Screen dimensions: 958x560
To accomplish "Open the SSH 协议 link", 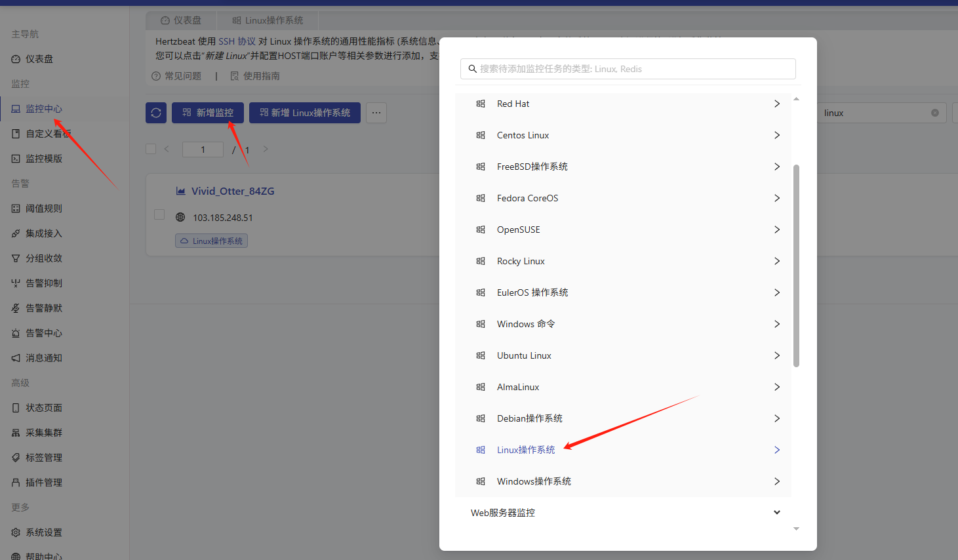I will [x=237, y=41].
